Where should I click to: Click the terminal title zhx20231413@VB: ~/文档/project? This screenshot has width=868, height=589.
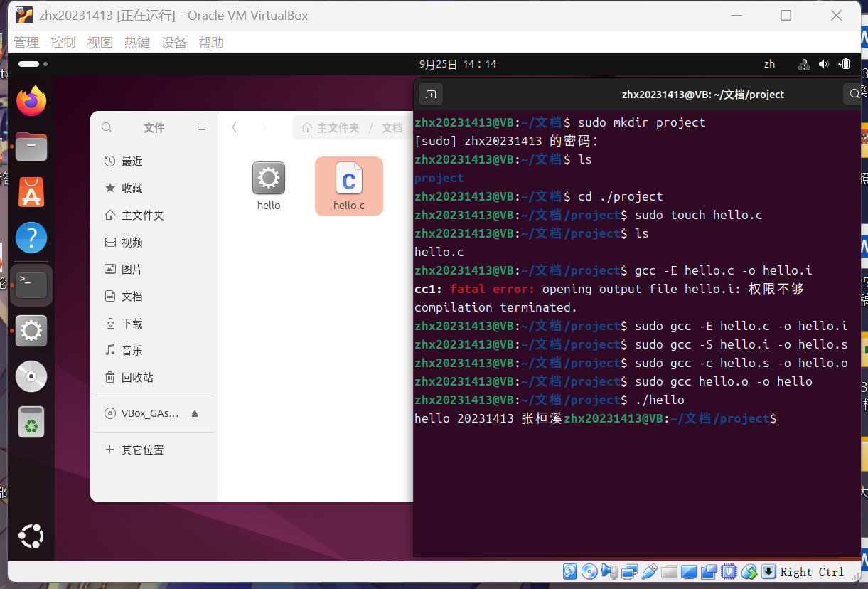tap(703, 94)
